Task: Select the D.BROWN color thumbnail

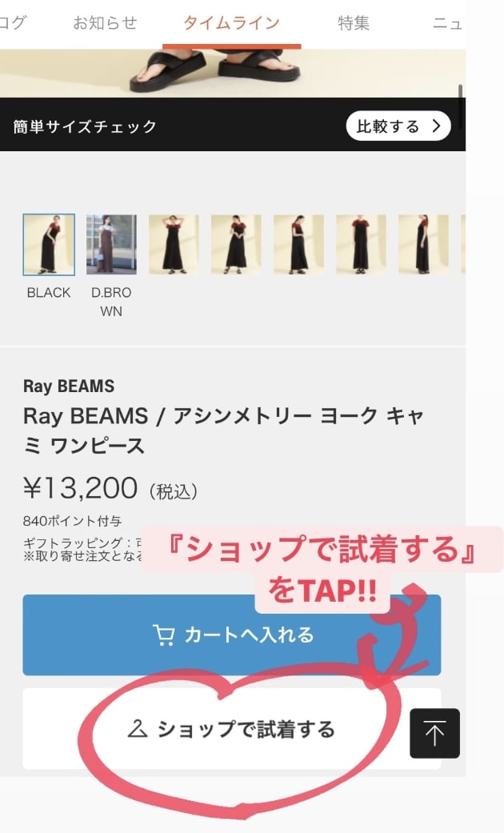Action: (111, 244)
